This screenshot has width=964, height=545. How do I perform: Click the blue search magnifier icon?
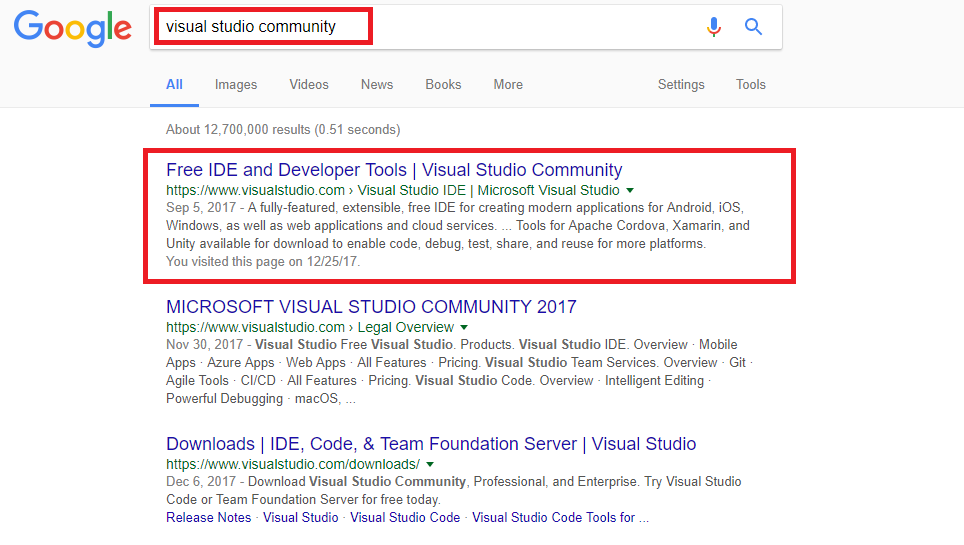click(x=753, y=26)
